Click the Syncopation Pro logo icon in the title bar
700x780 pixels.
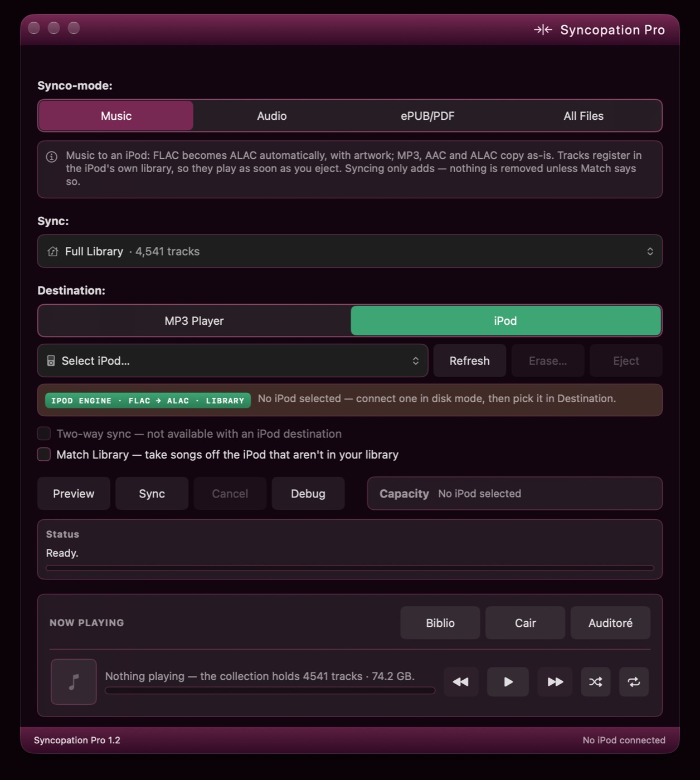pyautogui.click(x=543, y=30)
